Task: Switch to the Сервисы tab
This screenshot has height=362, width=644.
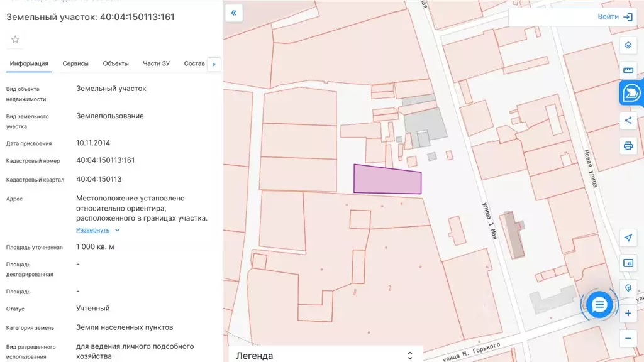Action: coord(75,63)
